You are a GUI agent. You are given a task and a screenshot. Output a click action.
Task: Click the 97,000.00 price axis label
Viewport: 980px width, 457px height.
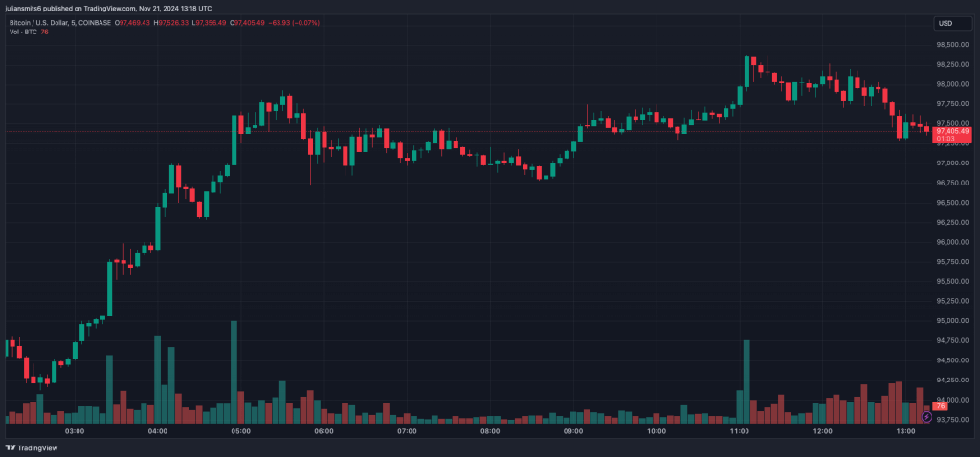952,163
